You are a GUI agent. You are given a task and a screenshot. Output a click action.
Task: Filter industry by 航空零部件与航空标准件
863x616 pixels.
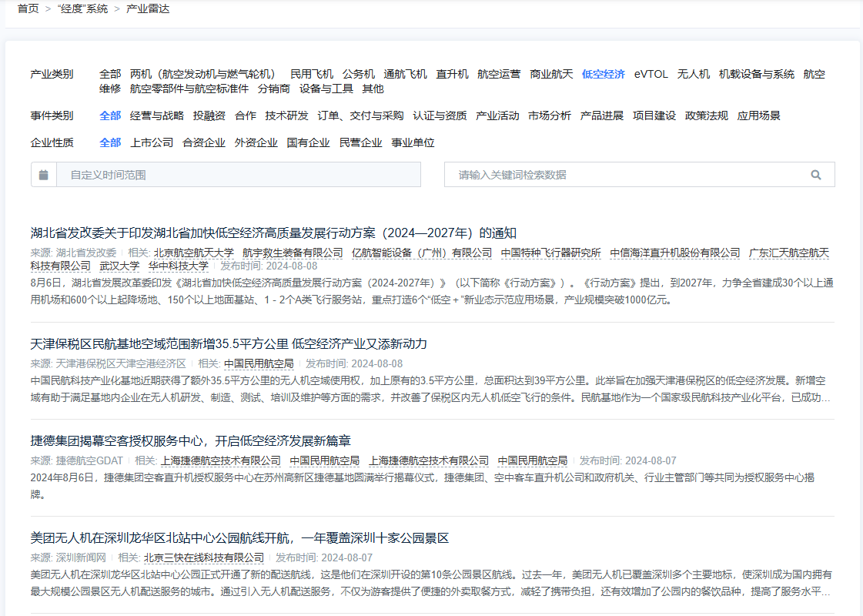[x=189, y=89]
